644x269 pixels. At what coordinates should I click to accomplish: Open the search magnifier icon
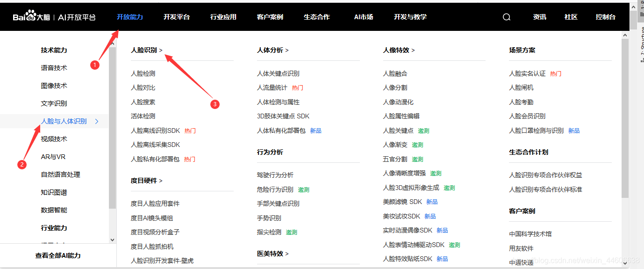507,17
